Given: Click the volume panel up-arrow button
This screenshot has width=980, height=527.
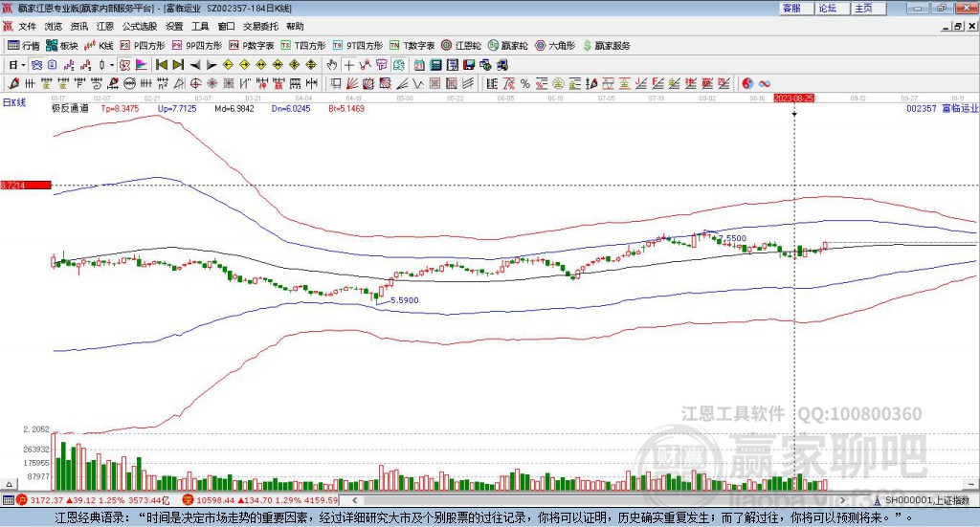Looking at the screenshot, I should 8,485.
